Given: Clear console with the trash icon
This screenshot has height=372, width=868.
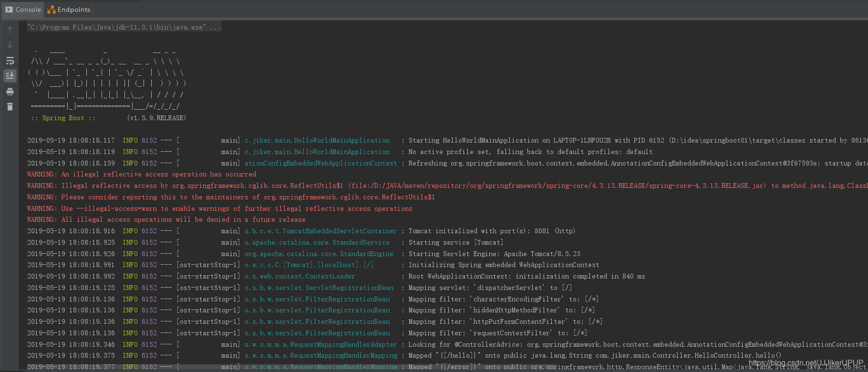Looking at the screenshot, I should tap(10, 106).
